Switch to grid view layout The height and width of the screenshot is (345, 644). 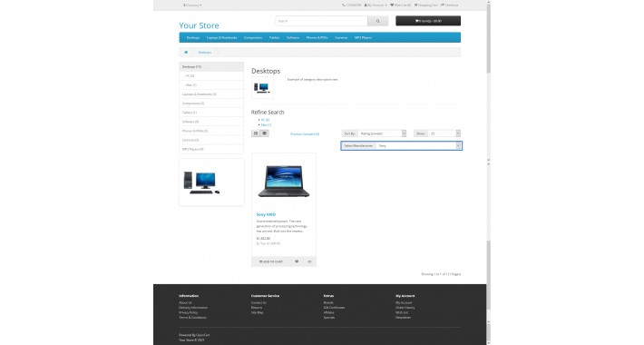(x=265, y=133)
